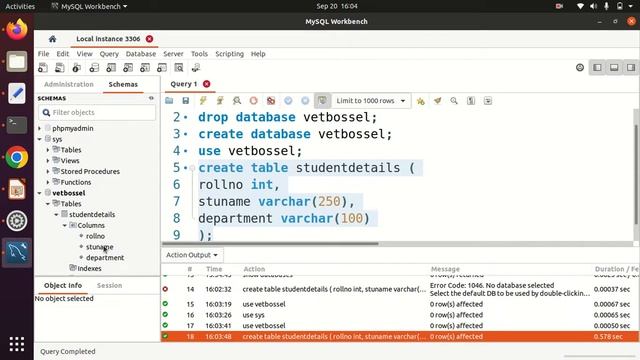Select the department column
This screenshot has width=640, height=360.
pyautogui.click(x=105, y=258)
